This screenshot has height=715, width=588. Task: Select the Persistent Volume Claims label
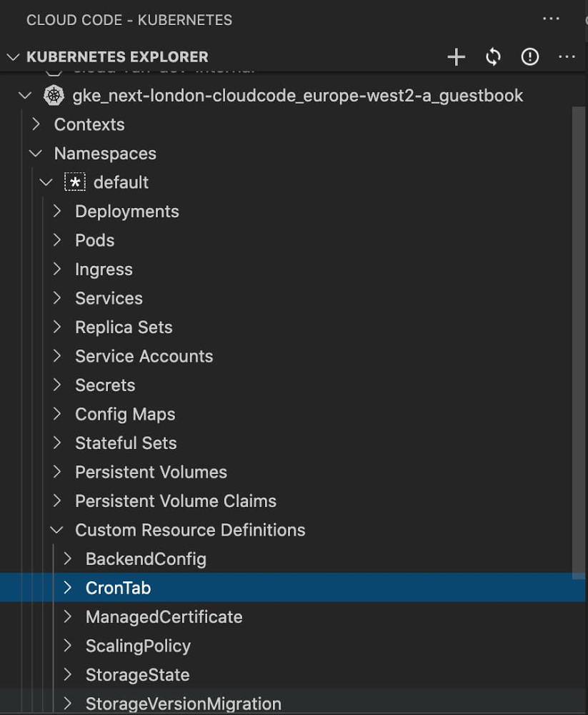[x=176, y=501]
